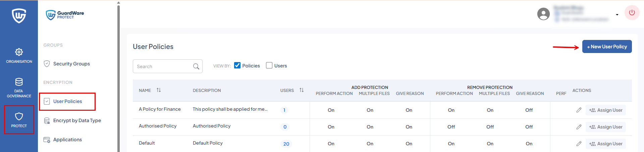Open Organisation section via gear icon

tap(19, 52)
